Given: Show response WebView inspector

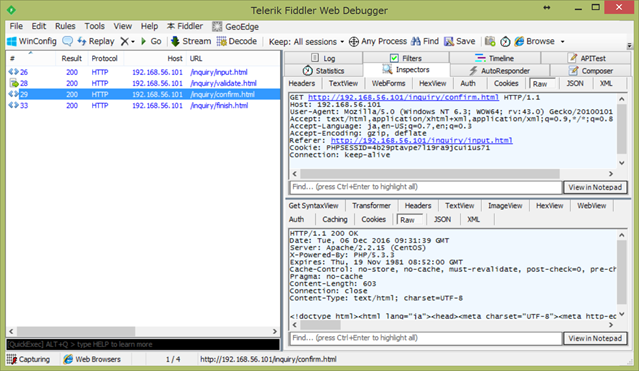Looking at the screenshot, I should 591,205.
